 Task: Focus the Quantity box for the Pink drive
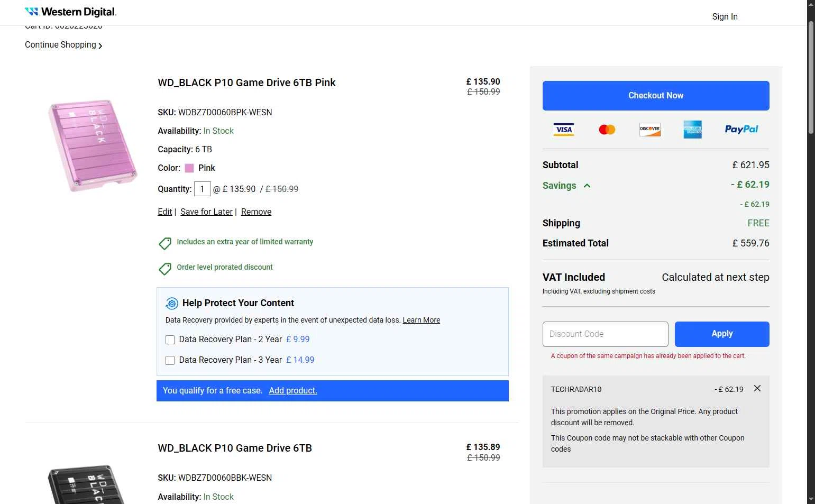203,189
